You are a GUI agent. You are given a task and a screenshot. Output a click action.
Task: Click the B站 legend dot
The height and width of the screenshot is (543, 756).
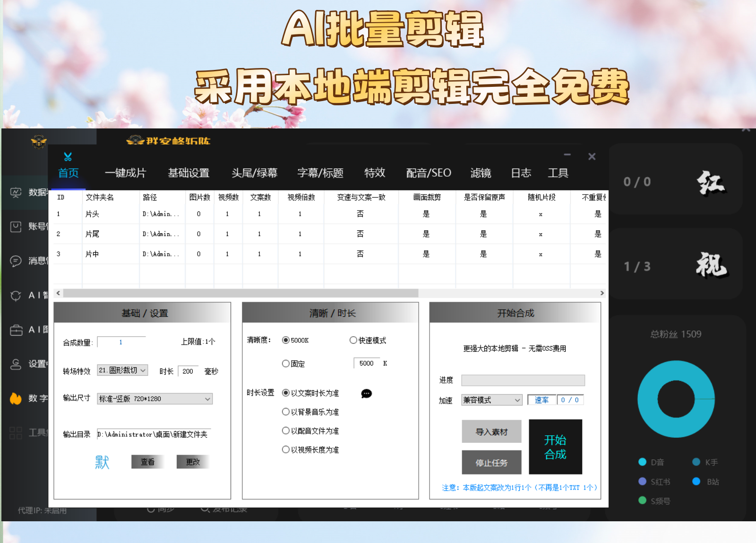(696, 481)
